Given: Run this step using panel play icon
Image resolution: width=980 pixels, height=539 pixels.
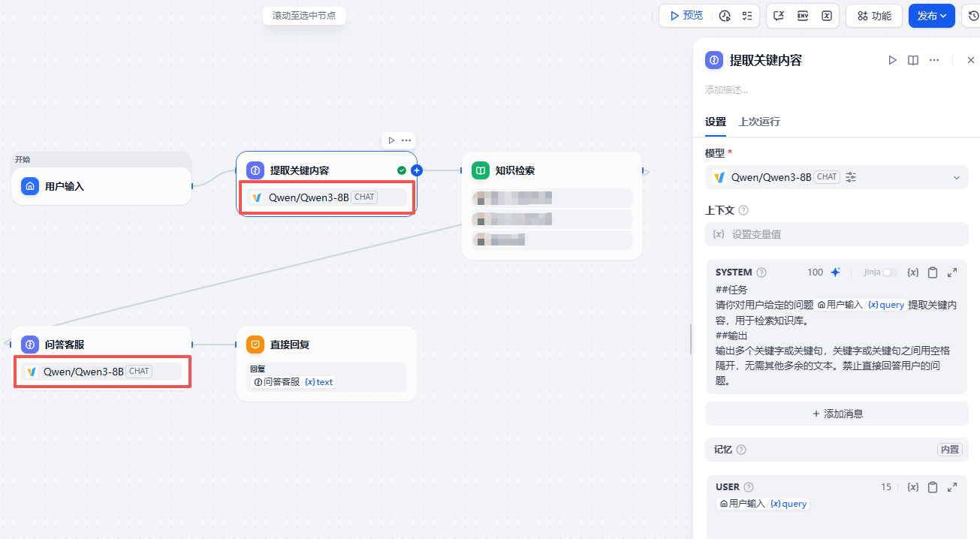Looking at the screenshot, I should (892, 60).
